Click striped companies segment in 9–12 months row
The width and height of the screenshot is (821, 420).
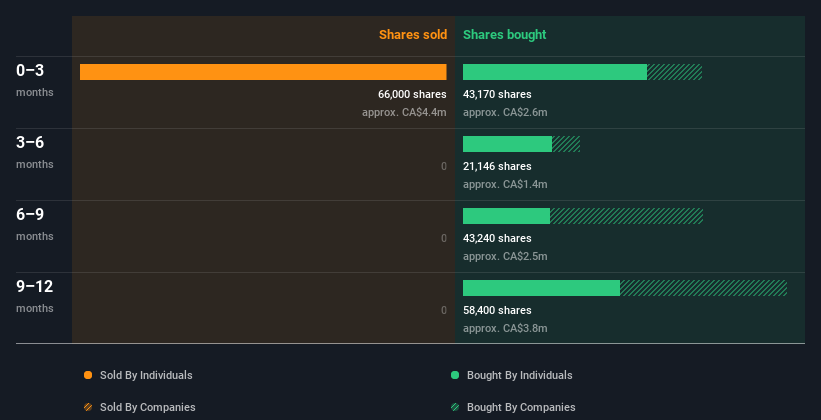(x=704, y=288)
